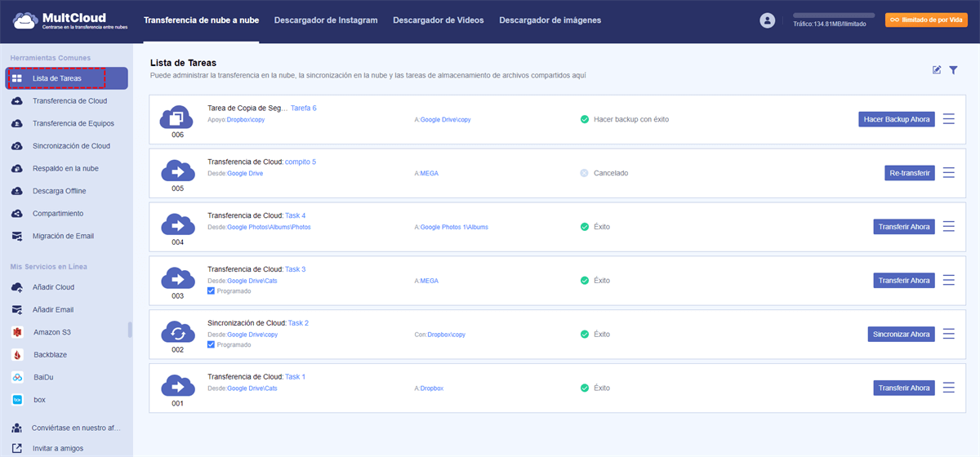Click the box cloud drive icon
980x457 pixels.
pyautogui.click(x=17, y=400)
